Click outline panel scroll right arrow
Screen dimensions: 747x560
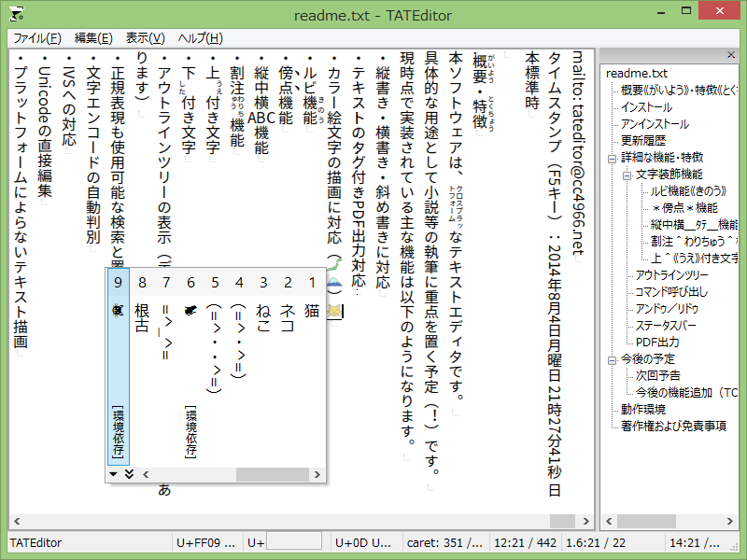[730, 521]
